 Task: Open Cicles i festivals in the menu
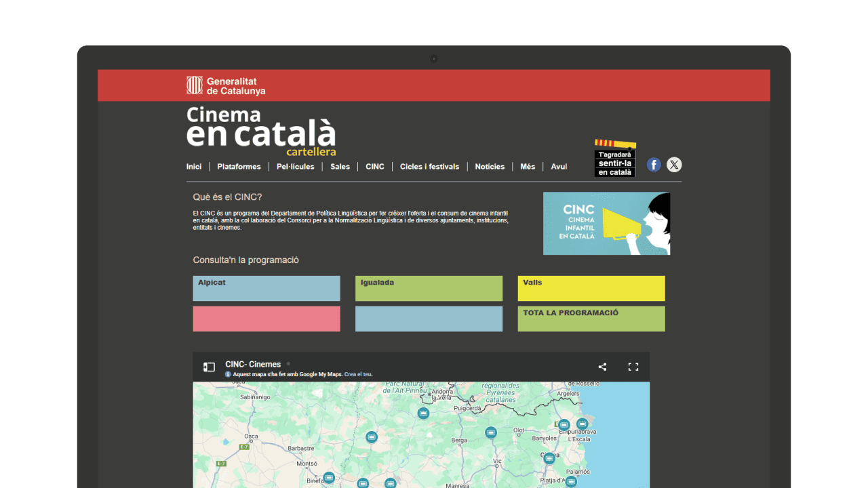(429, 167)
